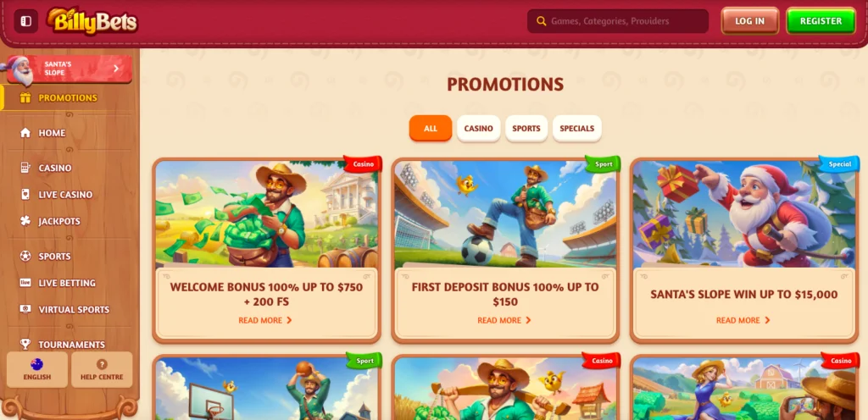868x420 pixels.
Task: Click the BillyBets logo
Action: (92, 21)
